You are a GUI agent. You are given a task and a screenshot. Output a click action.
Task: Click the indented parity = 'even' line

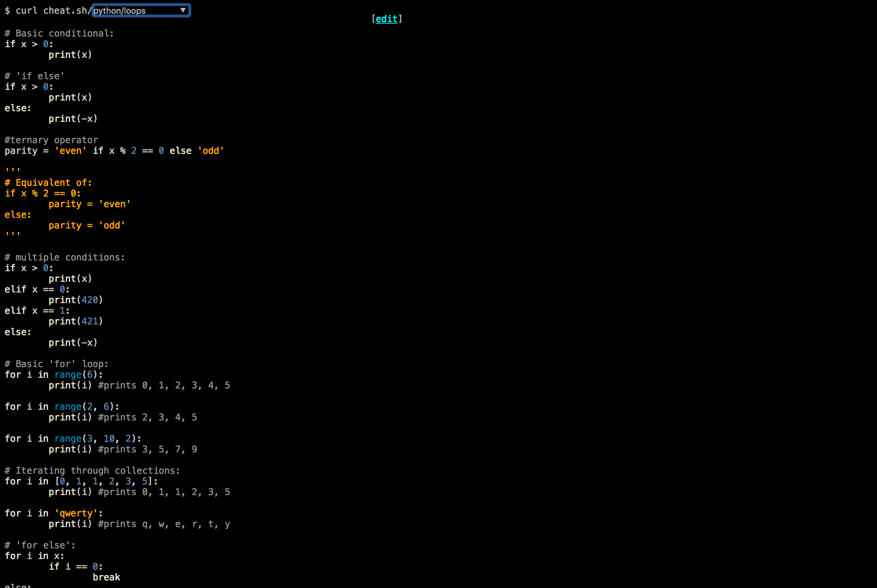[x=90, y=204]
